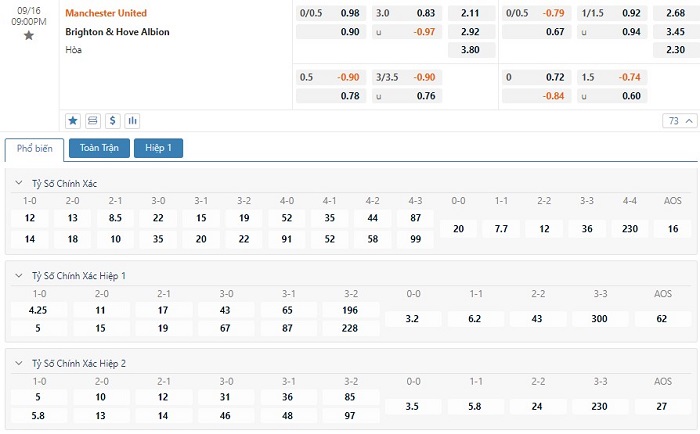Open the bar chart statistics icon
This screenshot has width=700, height=434.
click(x=132, y=121)
